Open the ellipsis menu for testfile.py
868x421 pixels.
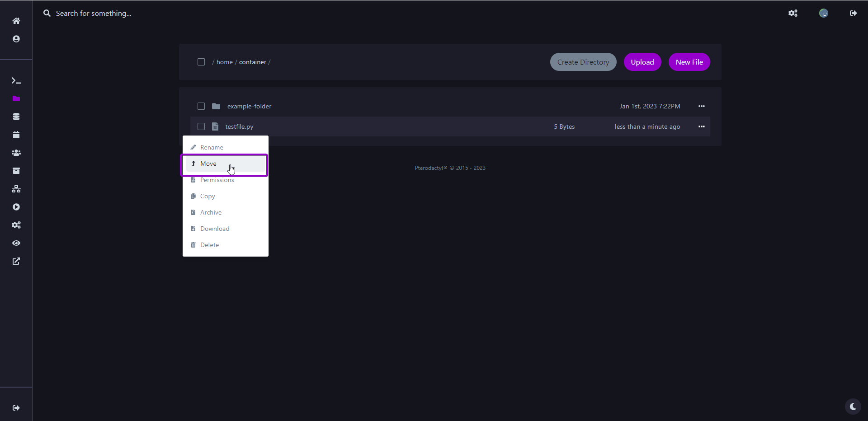701,126
